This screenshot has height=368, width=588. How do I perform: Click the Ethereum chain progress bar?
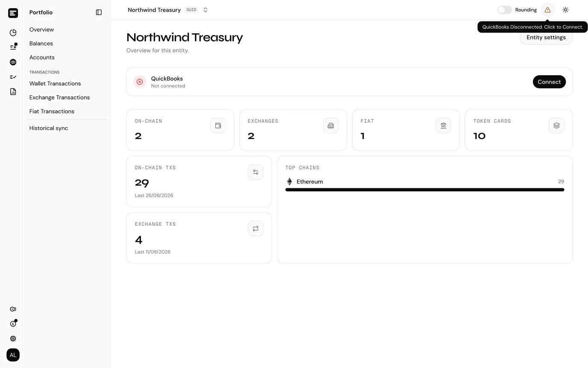(425, 190)
